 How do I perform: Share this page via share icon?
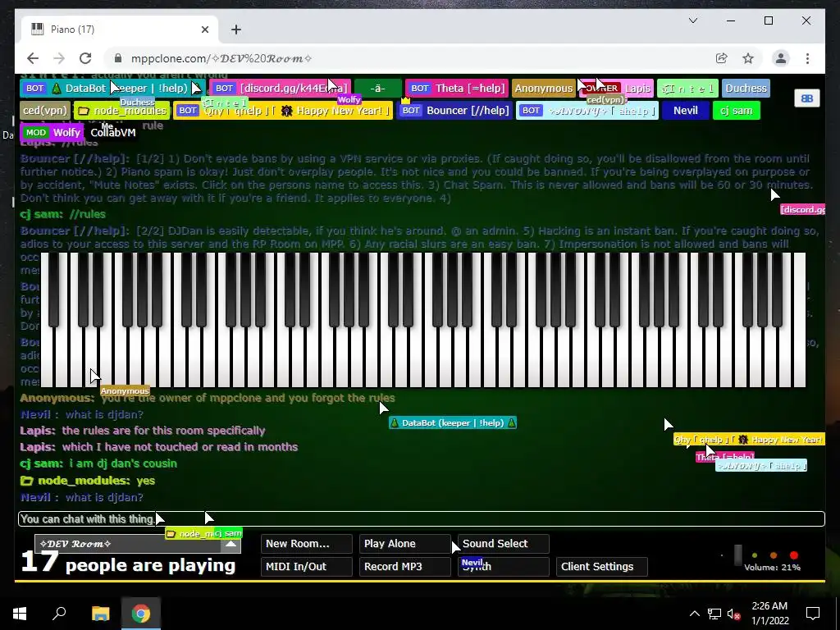click(x=722, y=58)
